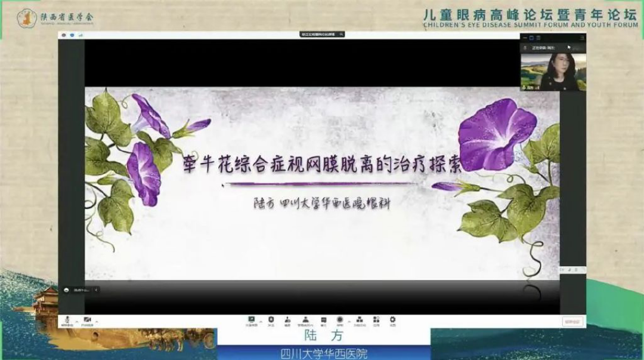Expand video options arrow beside camera

(x=97, y=320)
